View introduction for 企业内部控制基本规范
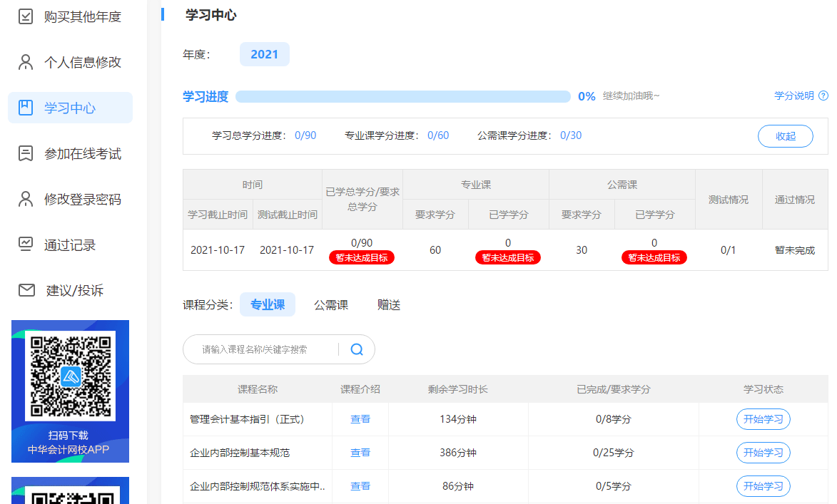The width and height of the screenshot is (837, 504). (360, 453)
